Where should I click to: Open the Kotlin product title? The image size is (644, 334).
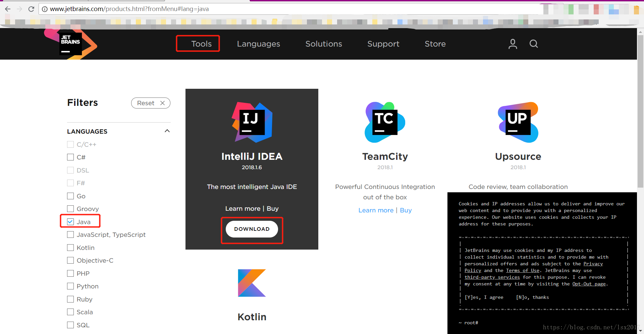click(x=252, y=317)
